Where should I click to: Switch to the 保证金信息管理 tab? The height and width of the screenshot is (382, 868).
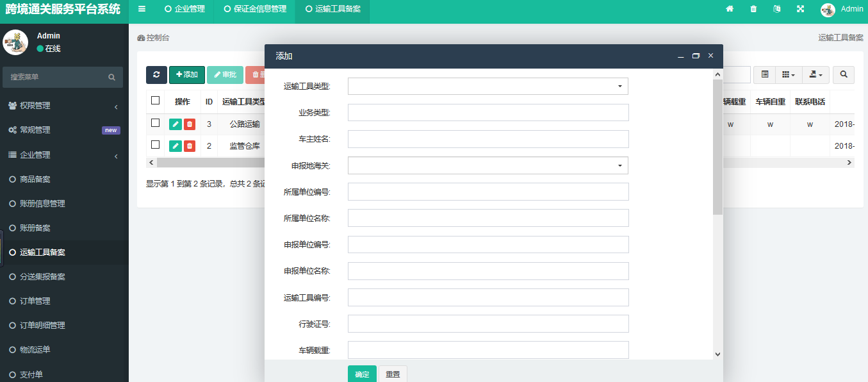pos(255,9)
